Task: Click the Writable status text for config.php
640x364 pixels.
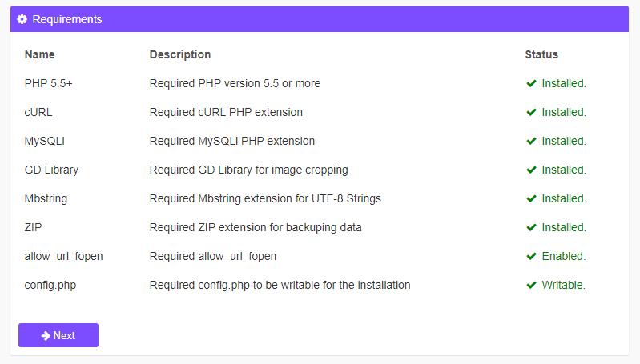Action: pyautogui.click(x=563, y=285)
